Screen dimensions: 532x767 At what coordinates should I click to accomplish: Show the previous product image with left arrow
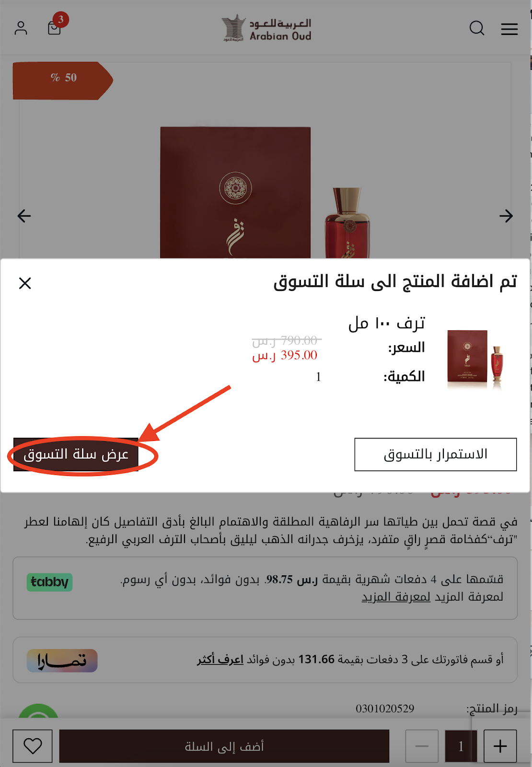(x=24, y=216)
